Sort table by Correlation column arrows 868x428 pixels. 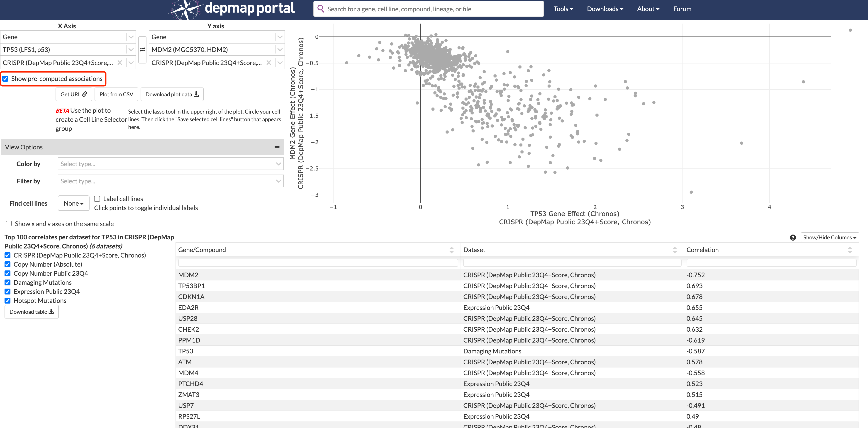pos(849,250)
